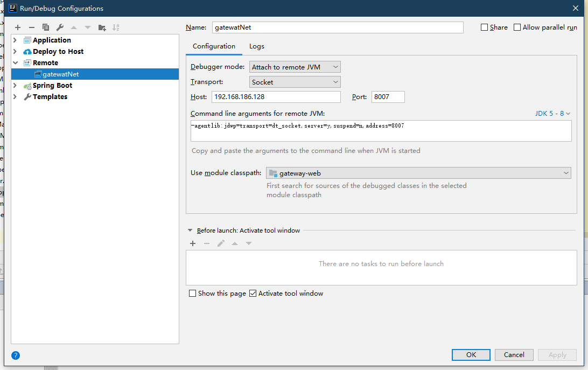The image size is (588, 370).
Task: Collapse the Before launch section
Action: [x=190, y=230]
